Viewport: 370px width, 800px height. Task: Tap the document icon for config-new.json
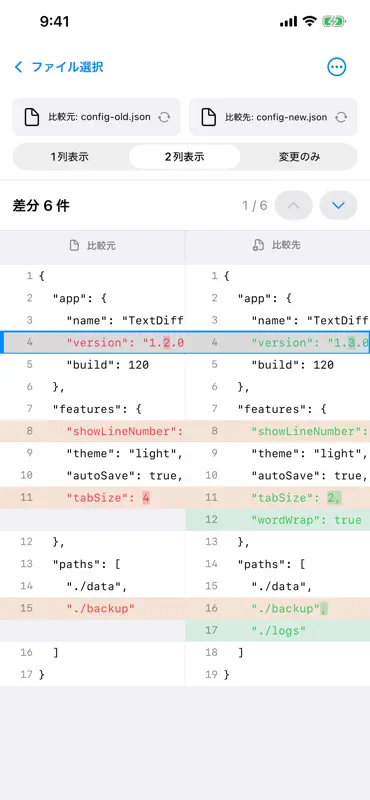tap(209, 117)
